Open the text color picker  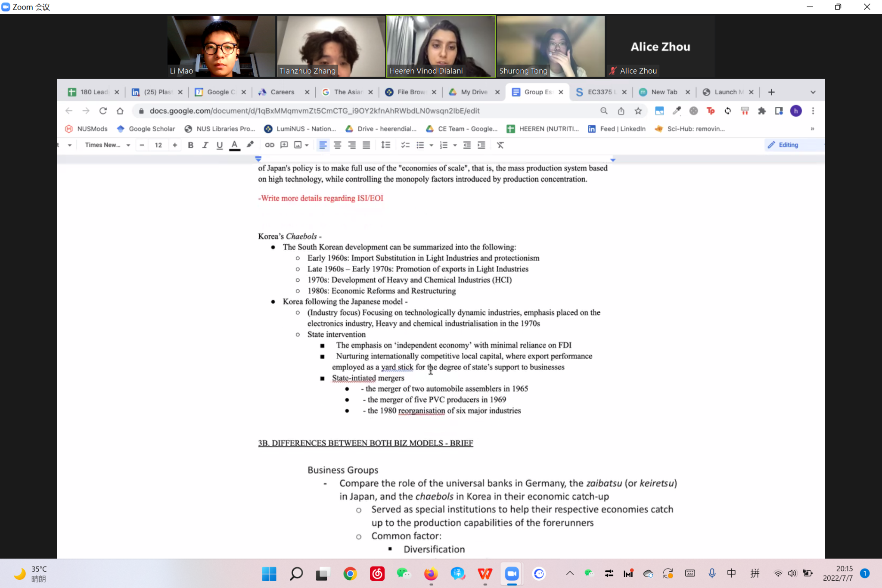coord(234,145)
